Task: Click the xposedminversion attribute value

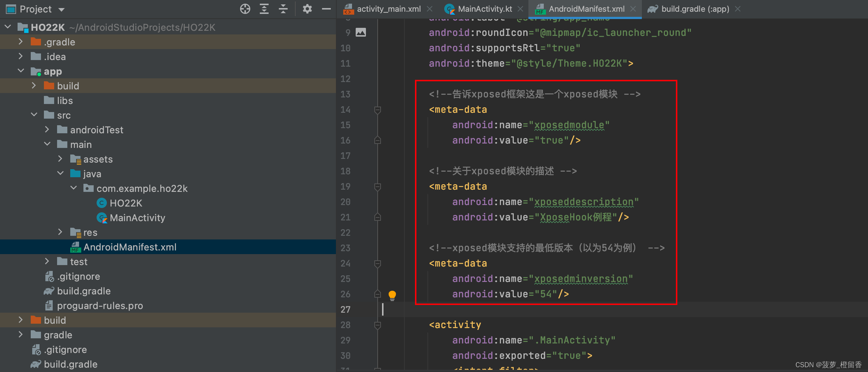Action: coord(581,279)
